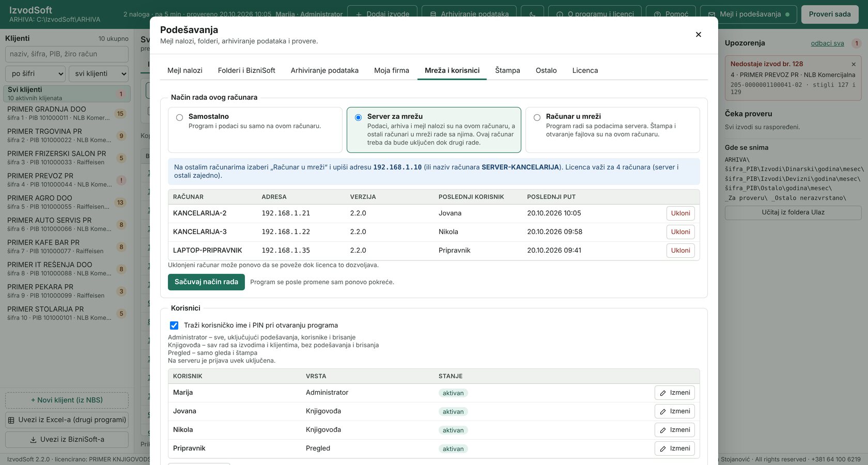
Task: Focus the client search field
Action: point(67,54)
